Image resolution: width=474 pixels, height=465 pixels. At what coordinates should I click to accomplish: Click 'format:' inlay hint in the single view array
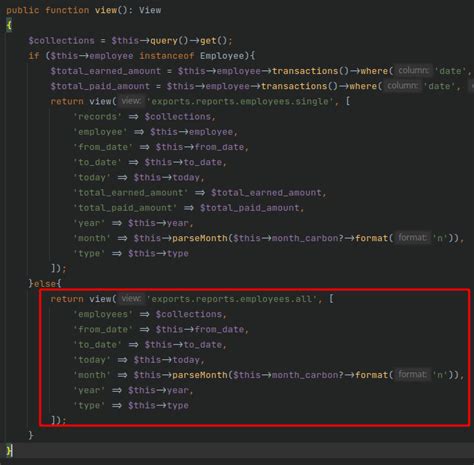(412, 238)
